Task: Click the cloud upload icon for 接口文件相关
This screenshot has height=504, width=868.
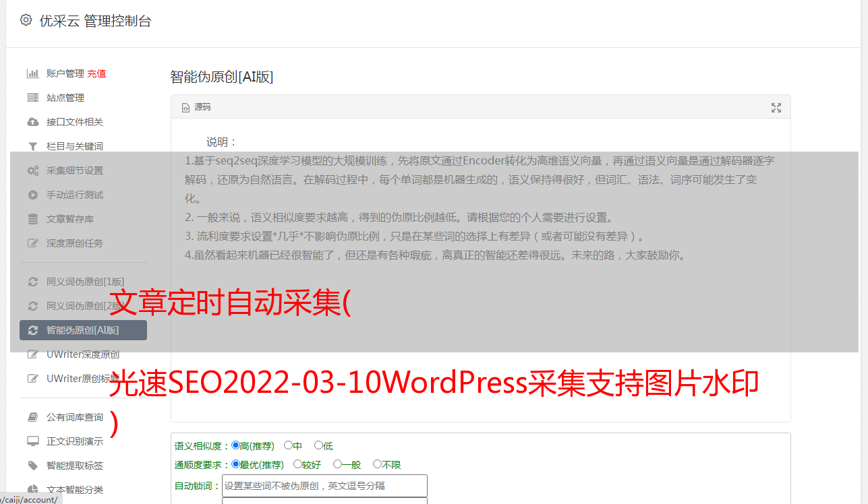Action: (32, 122)
